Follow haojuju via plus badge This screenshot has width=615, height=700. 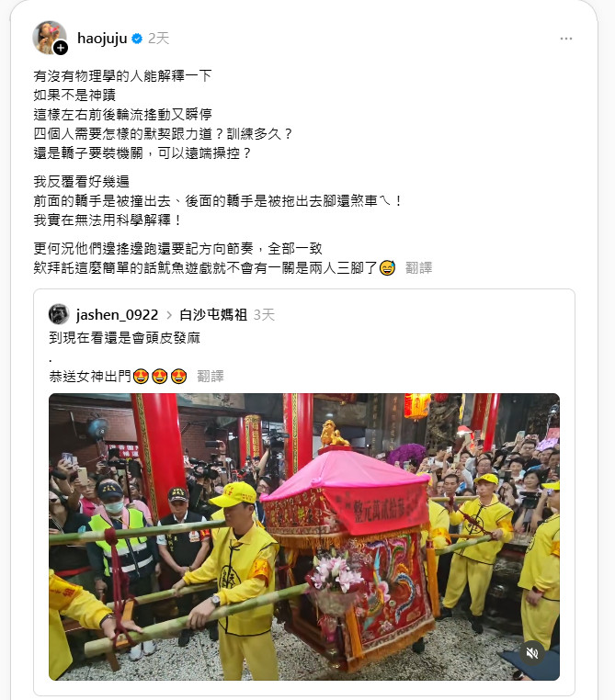click(x=61, y=48)
